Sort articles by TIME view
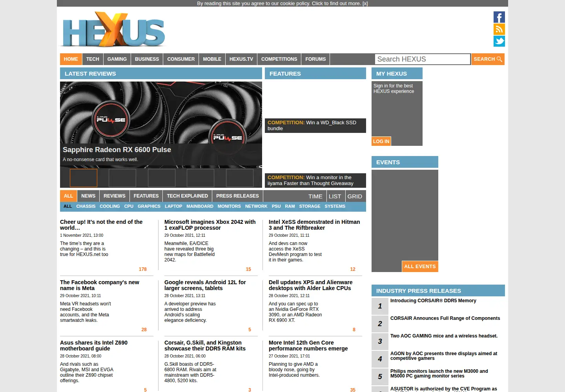This screenshot has height=392, width=565. click(x=315, y=196)
